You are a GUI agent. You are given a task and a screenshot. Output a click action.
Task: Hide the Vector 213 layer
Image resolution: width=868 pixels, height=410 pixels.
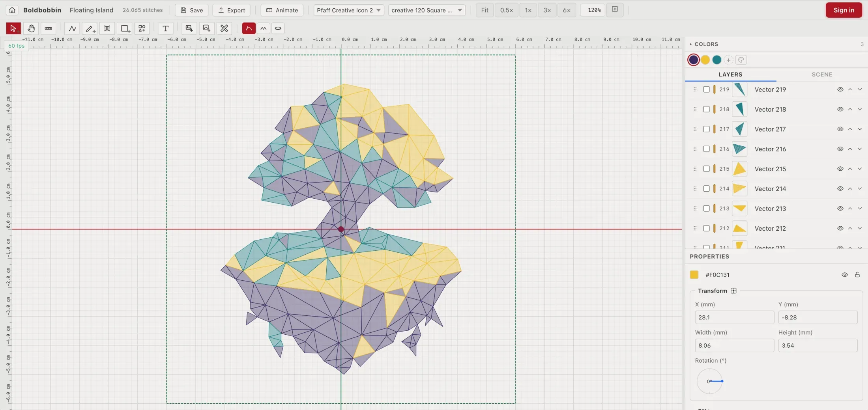[840, 209]
